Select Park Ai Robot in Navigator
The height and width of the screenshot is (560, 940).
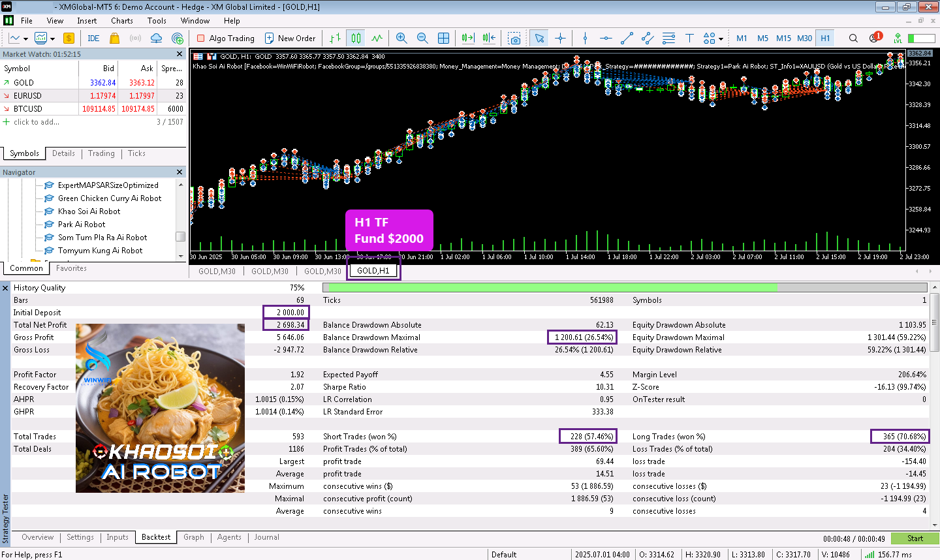pos(82,225)
